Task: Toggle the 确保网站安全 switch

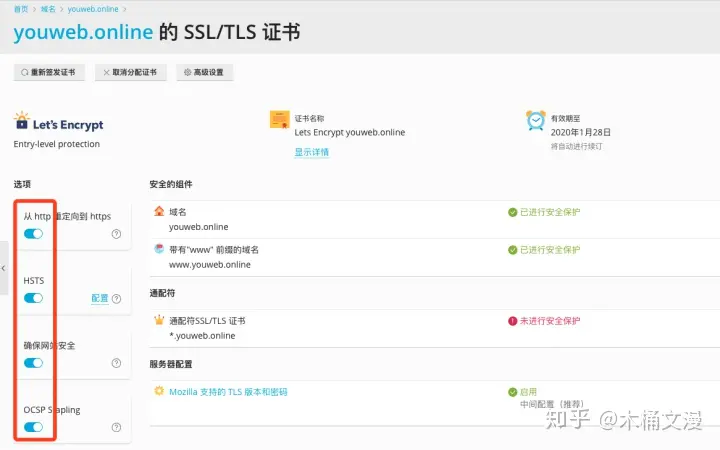Action: point(33,363)
